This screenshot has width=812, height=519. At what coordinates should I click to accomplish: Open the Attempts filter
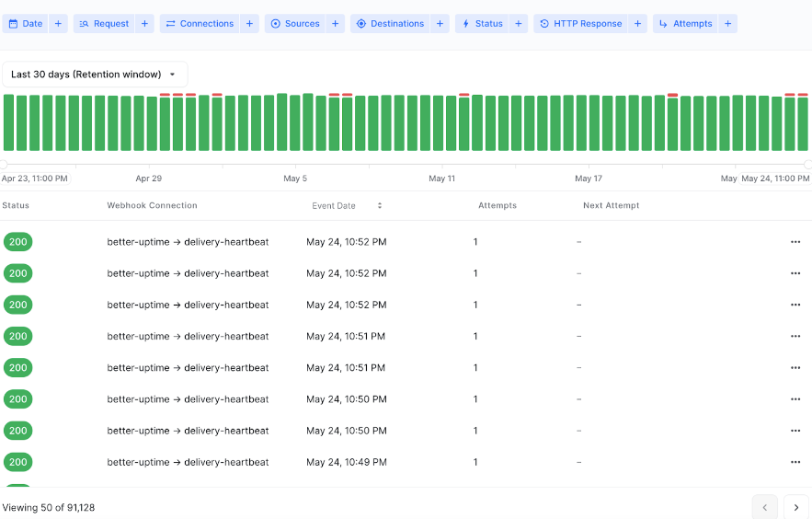click(686, 23)
